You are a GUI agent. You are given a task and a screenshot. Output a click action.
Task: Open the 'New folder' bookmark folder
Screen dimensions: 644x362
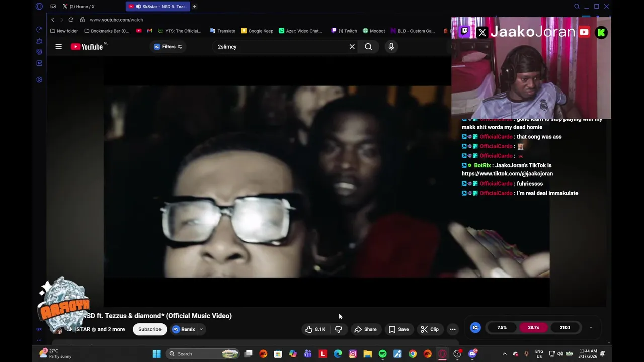(x=64, y=31)
